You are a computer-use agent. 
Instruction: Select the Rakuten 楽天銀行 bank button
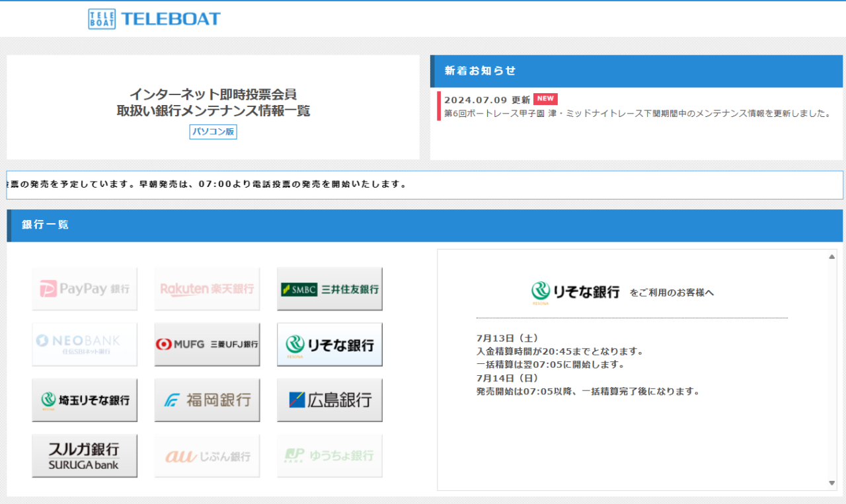tap(207, 289)
